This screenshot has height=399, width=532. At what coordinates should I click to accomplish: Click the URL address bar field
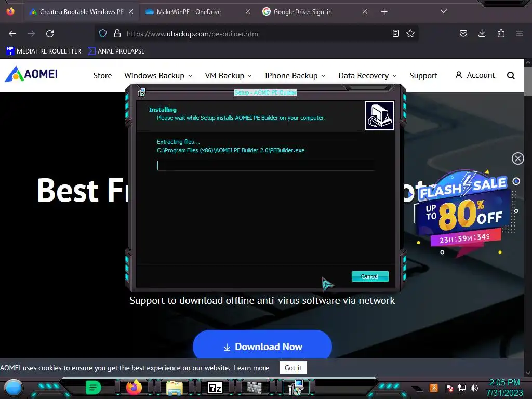pos(257,34)
